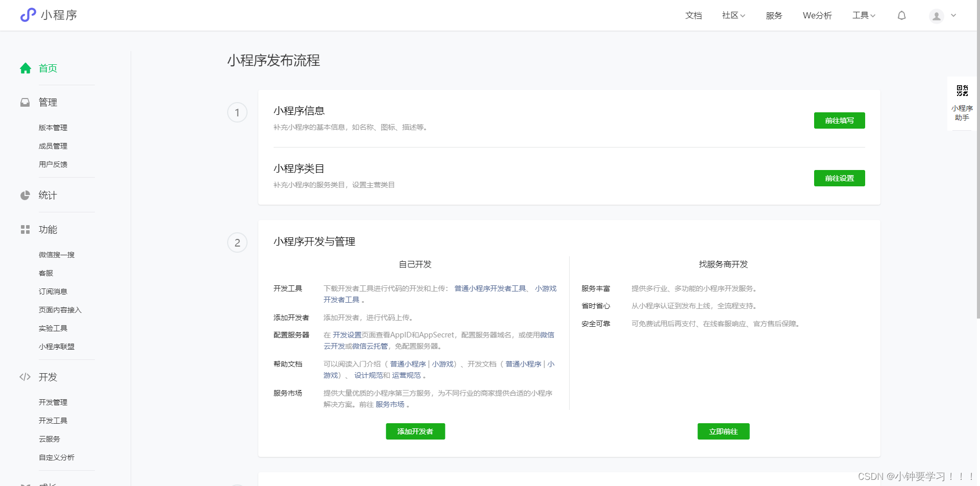Click the grid icon beside 功能
980x486 pixels.
(25, 229)
